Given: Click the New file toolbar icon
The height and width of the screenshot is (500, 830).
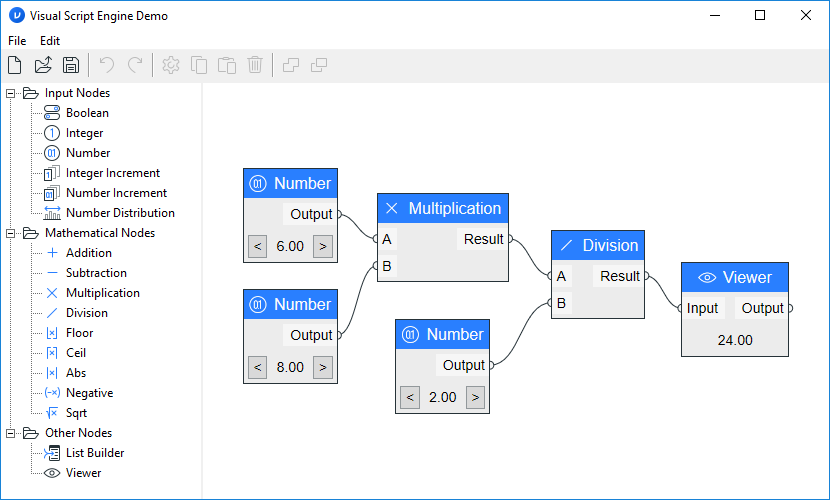Looking at the screenshot, I should pyautogui.click(x=15, y=65).
